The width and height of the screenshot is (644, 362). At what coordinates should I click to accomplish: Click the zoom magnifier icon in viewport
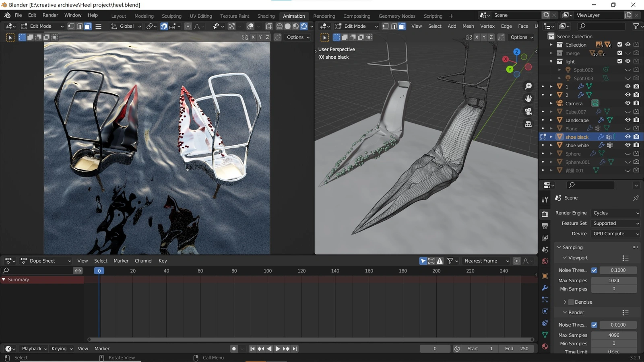528,86
